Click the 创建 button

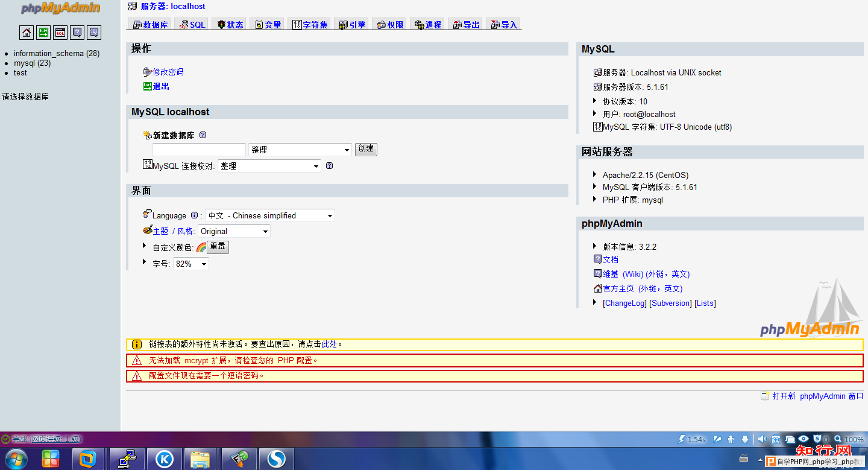pos(366,148)
